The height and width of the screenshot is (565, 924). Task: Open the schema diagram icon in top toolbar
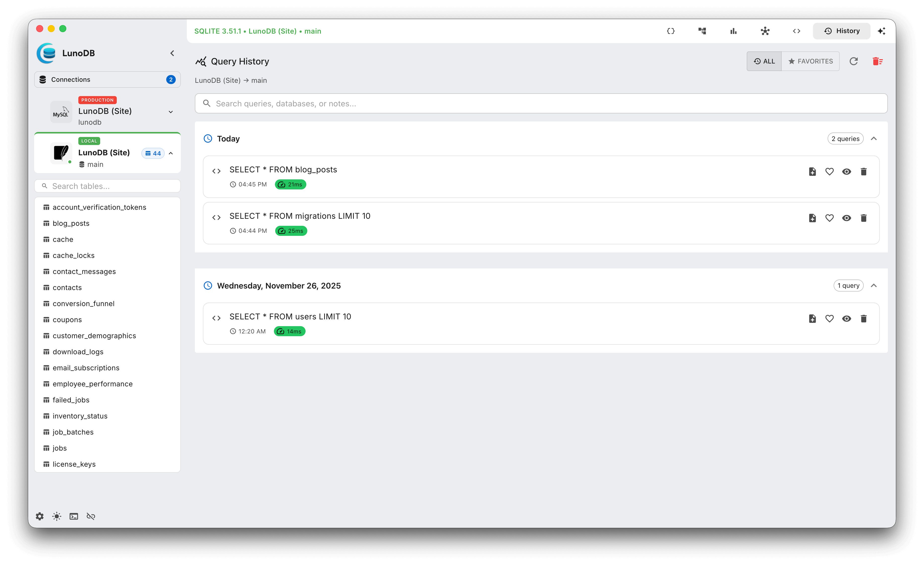[x=702, y=31]
